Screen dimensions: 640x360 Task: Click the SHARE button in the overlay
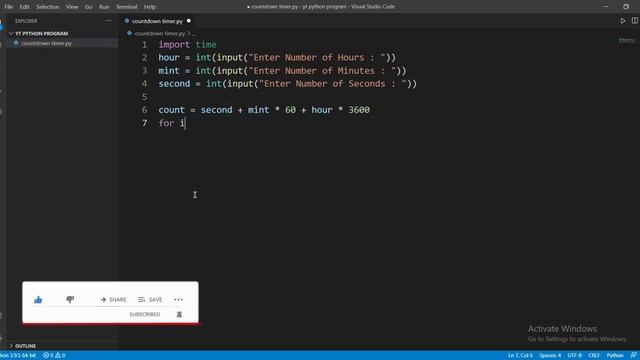[x=113, y=300]
